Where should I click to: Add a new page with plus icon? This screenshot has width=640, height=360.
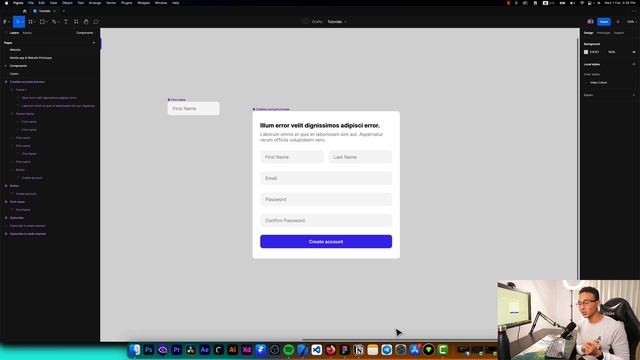[93, 42]
